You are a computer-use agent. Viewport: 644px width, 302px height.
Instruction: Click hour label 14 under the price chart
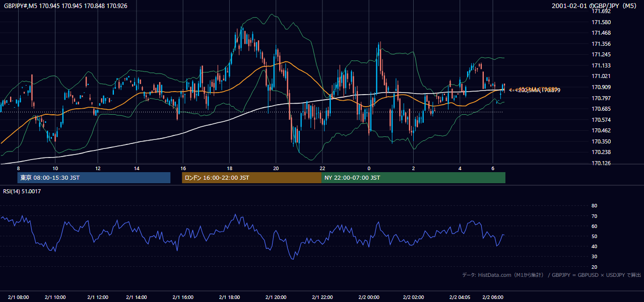point(137,168)
